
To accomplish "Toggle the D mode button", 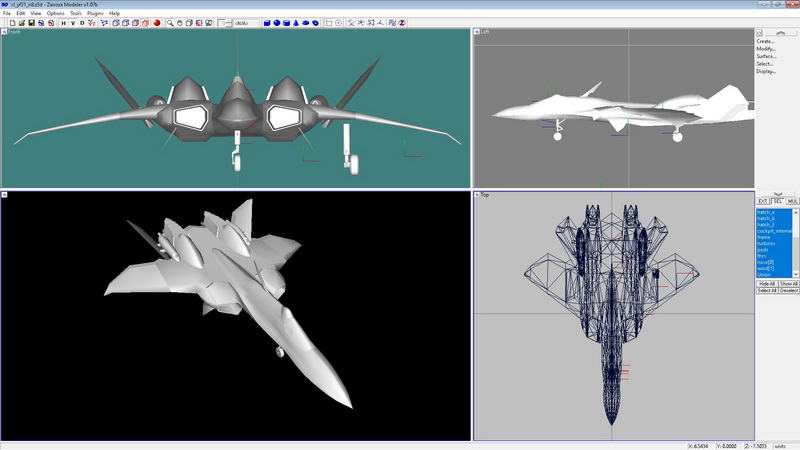I will [x=82, y=22].
